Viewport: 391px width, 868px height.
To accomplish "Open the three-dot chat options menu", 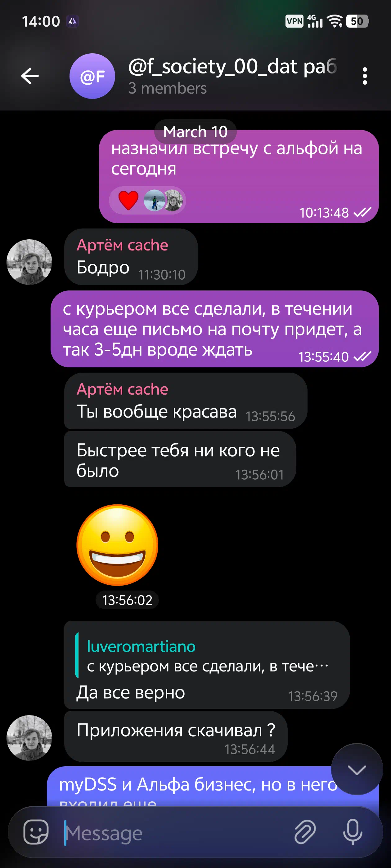I will pyautogui.click(x=364, y=76).
